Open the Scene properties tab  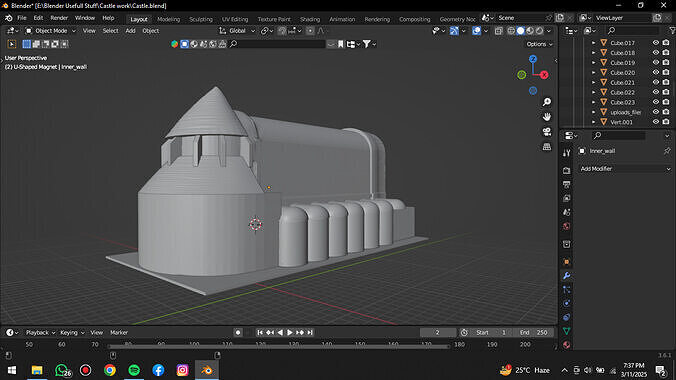(566, 212)
